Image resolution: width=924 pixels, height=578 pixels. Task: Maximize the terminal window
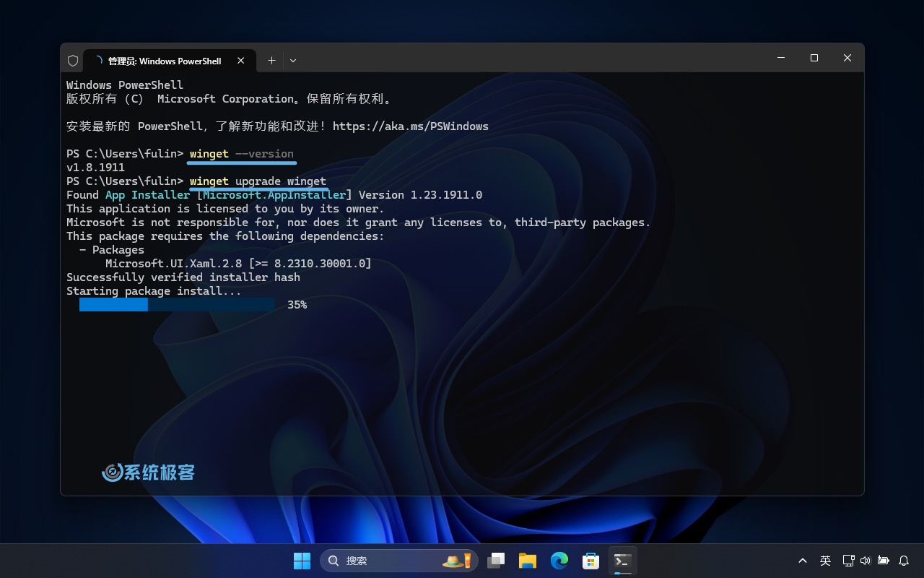click(x=814, y=58)
